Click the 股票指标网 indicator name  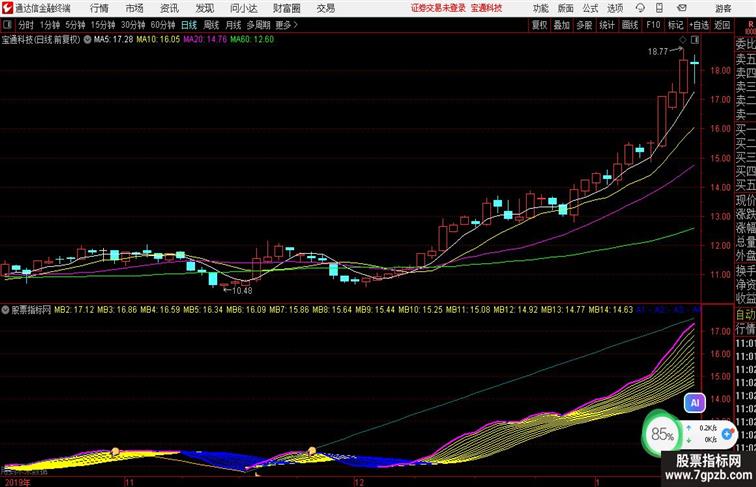click(x=31, y=310)
